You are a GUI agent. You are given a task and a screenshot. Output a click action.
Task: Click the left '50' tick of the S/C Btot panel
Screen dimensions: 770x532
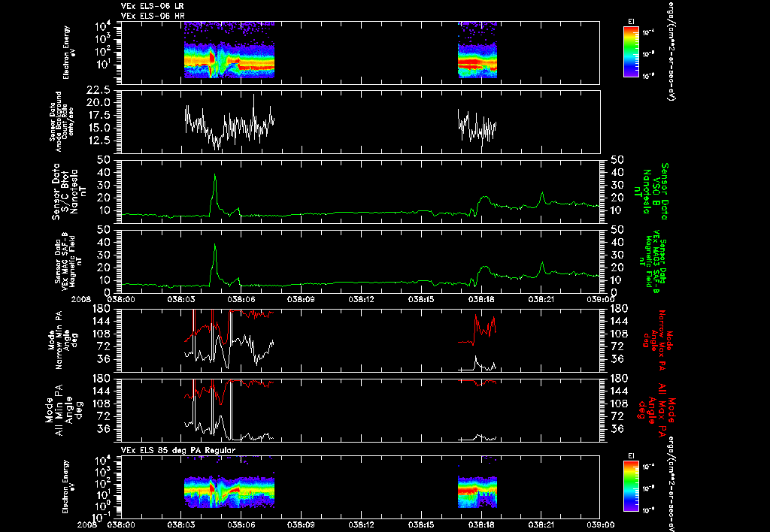[104, 160]
